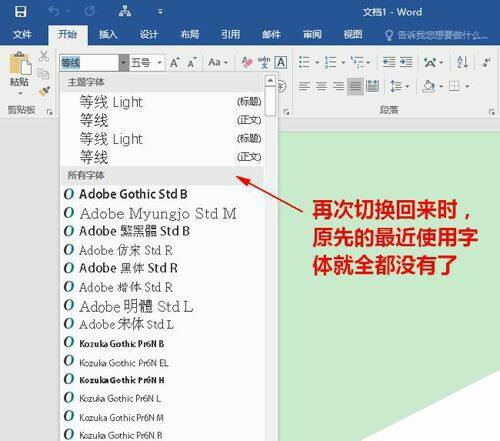
Task: Toggle Align Right paragraph icon
Action: pyautogui.click(x=338, y=86)
